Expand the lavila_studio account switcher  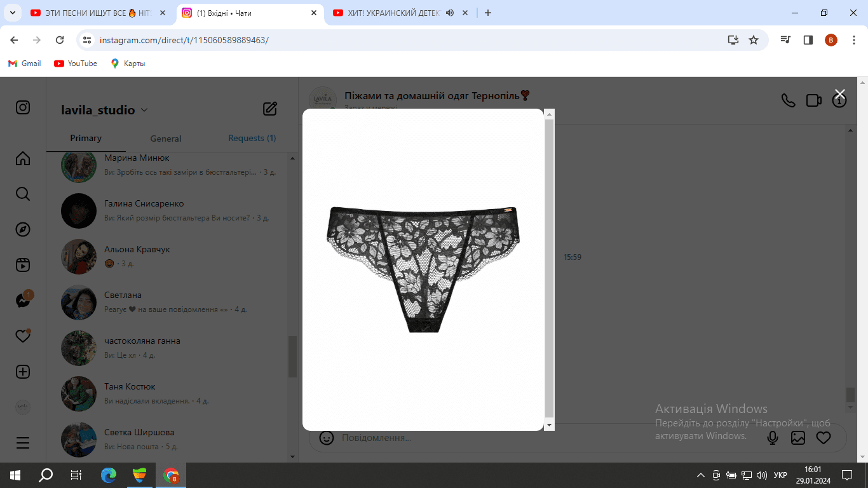click(x=144, y=110)
